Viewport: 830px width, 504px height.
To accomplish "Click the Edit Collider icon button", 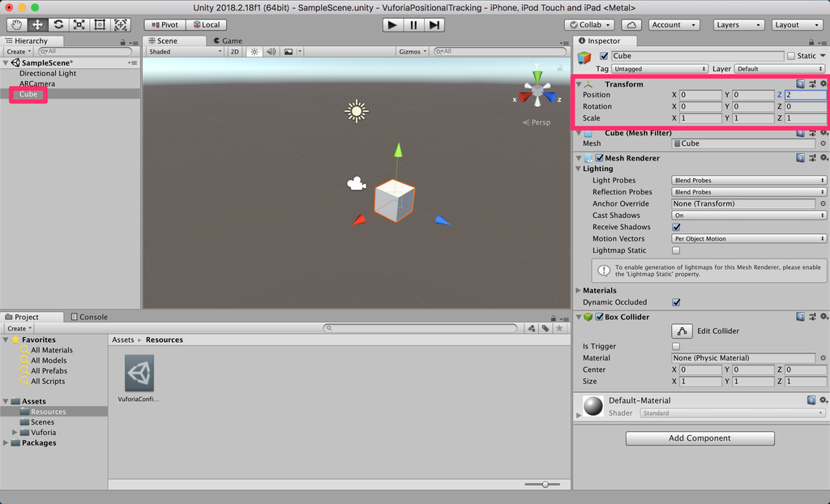I will pyautogui.click(x=682, y=331).
